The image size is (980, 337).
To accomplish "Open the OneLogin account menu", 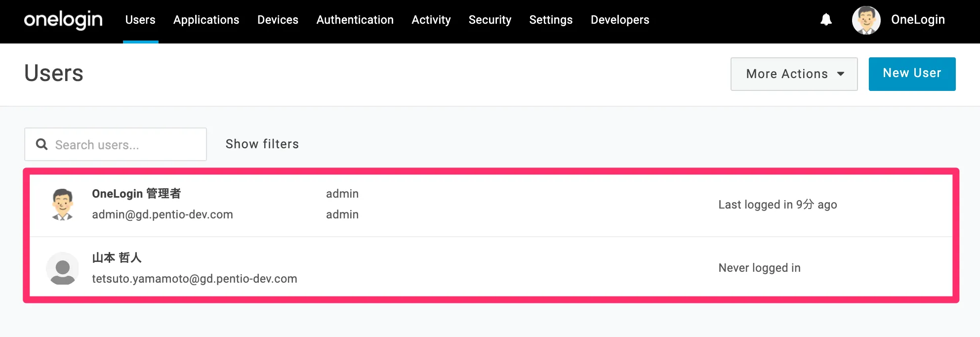I will (x=917, y=20).
